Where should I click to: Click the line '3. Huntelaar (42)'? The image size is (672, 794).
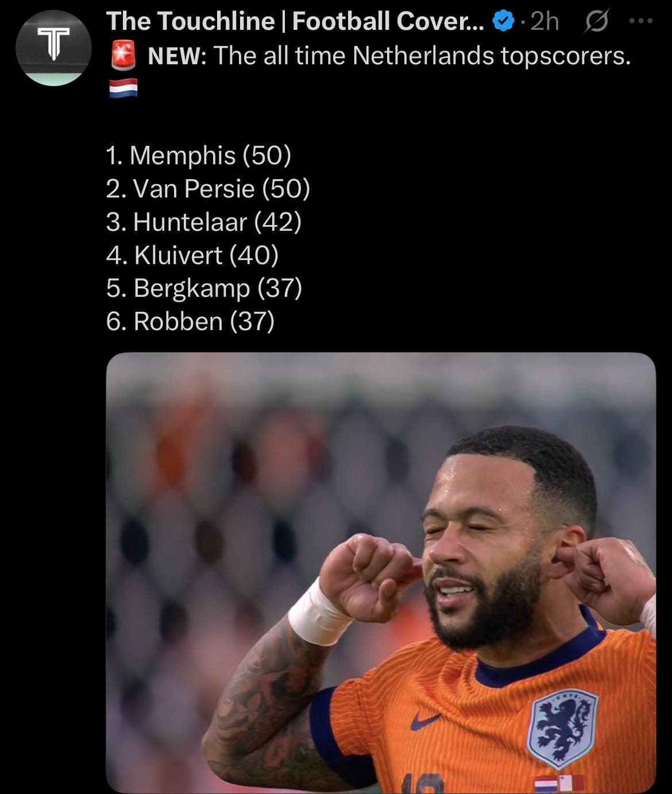(x=204, y=222)
